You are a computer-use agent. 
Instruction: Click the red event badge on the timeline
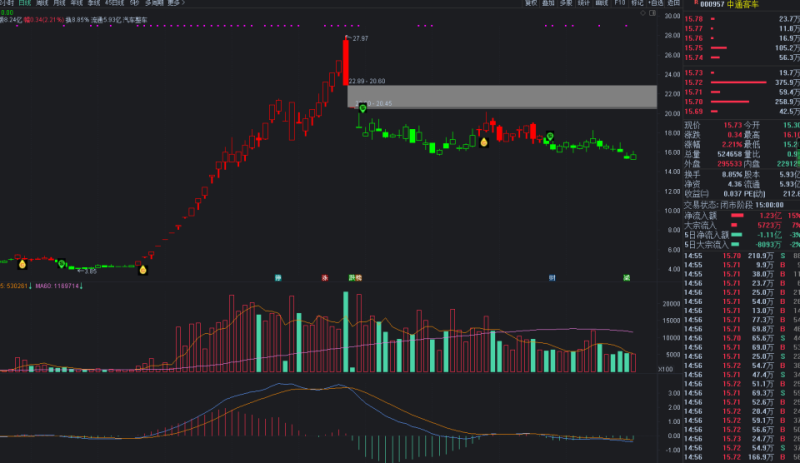(x=325, y=276)
